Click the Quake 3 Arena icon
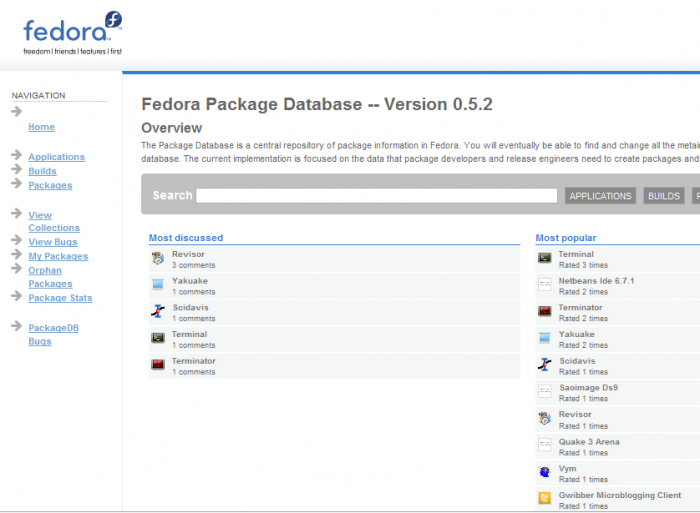The height and width of the screenshot is (513, 700). pyautogui.click(x=544, y=445)
